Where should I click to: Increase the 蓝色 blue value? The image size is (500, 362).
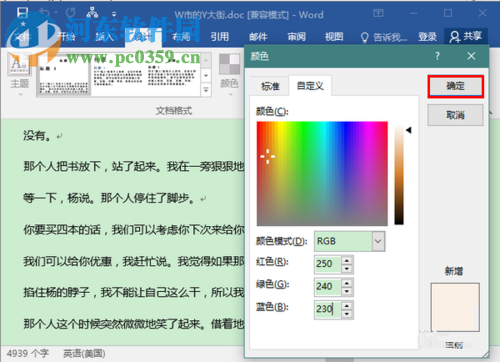tap(347, 306)
